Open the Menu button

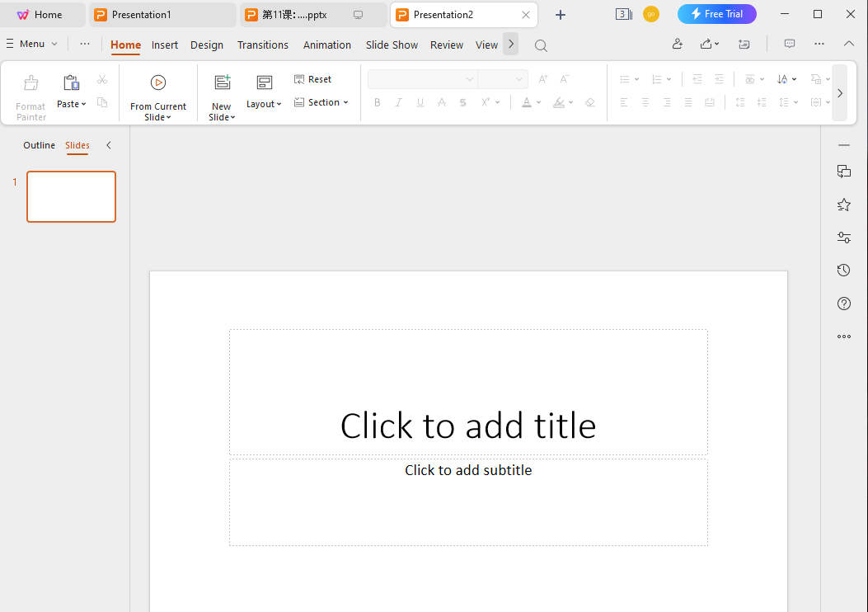coord(31,44)
